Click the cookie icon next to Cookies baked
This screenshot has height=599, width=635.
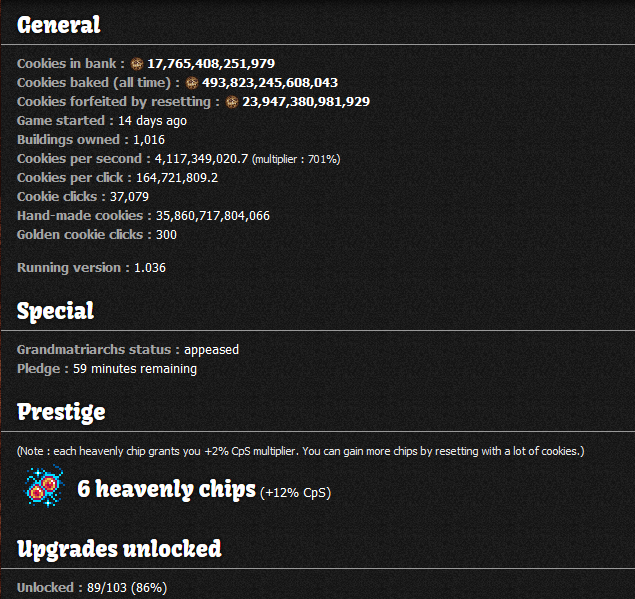coord(192,83)
